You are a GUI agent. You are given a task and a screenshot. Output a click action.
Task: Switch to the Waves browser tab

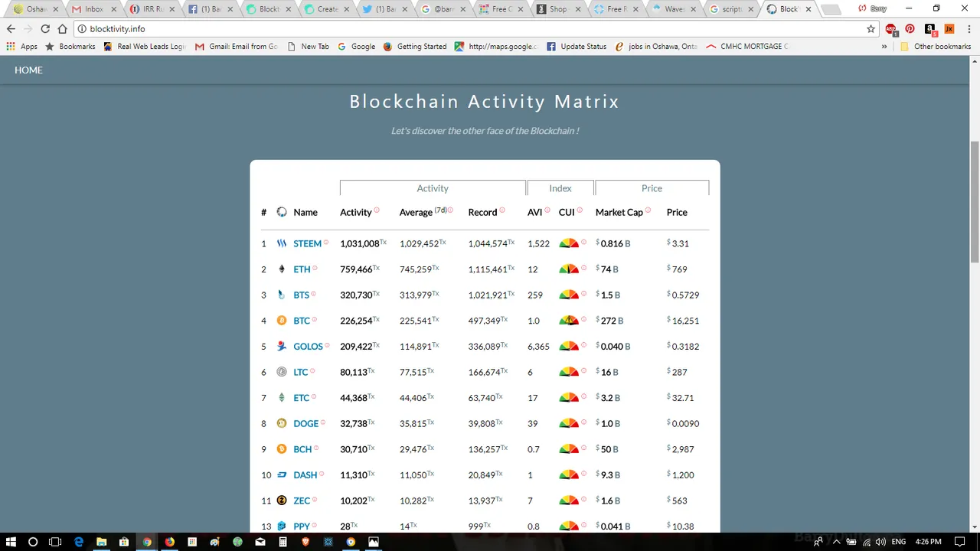click(674, 9)
